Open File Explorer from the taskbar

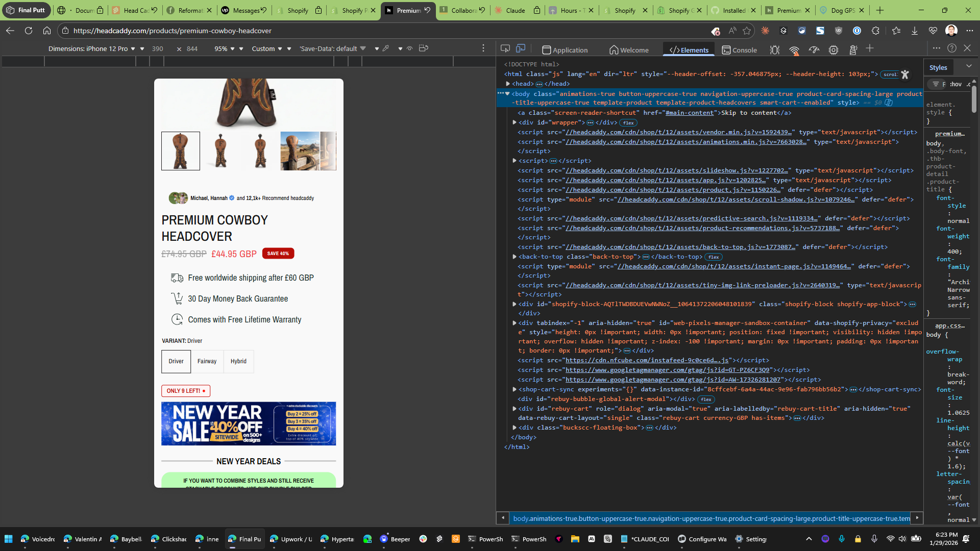(575, 539)
